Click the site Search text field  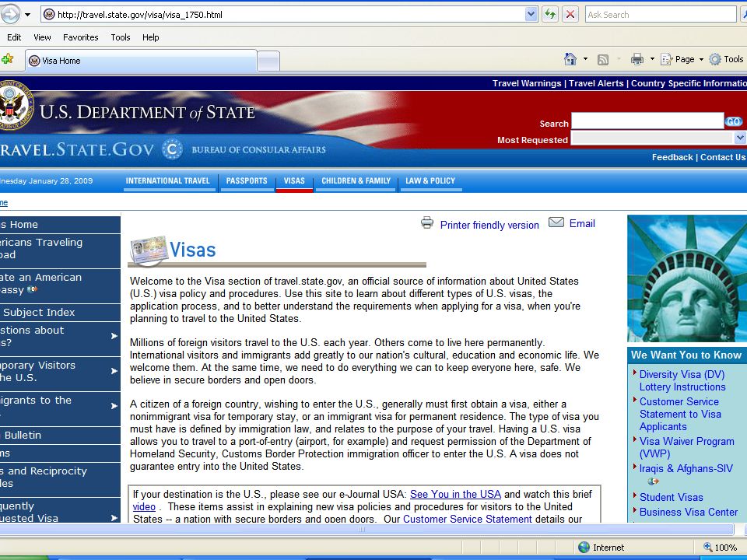647,121
